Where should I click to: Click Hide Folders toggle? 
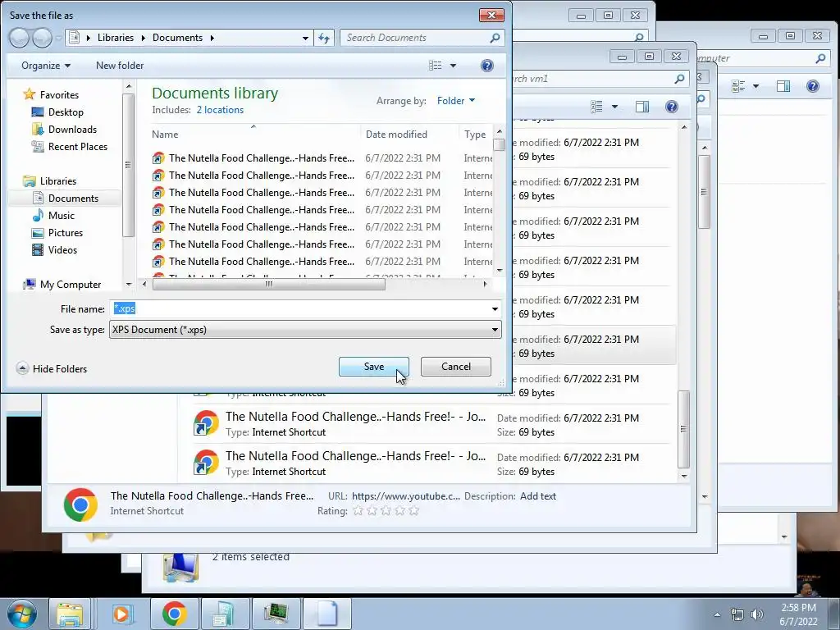pyautogui.click(x=52, y=368)
